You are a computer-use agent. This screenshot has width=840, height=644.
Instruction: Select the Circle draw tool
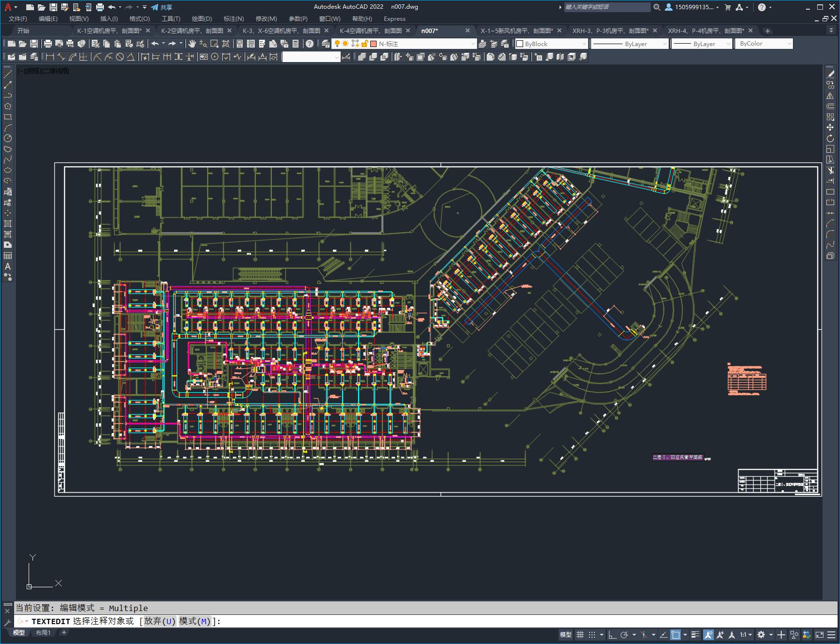[x=8, y=138]
